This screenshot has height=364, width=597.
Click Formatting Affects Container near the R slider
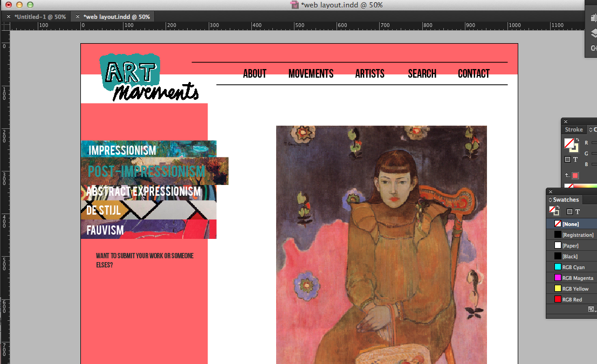point(567,160)
